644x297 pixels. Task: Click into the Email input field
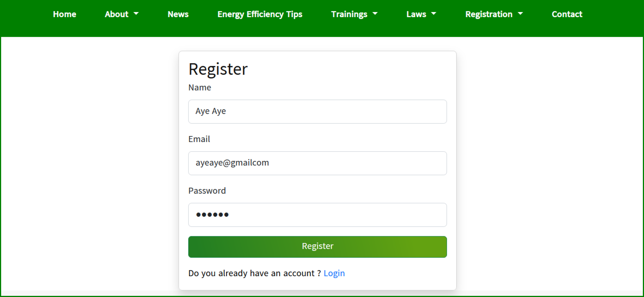tap(317, 163)
